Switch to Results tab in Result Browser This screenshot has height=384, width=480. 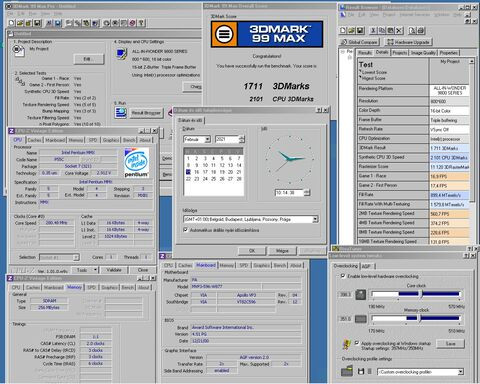click(x=365, y=53)
